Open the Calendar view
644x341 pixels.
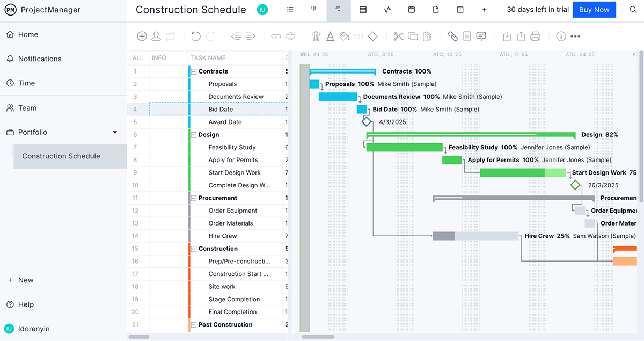411,10
